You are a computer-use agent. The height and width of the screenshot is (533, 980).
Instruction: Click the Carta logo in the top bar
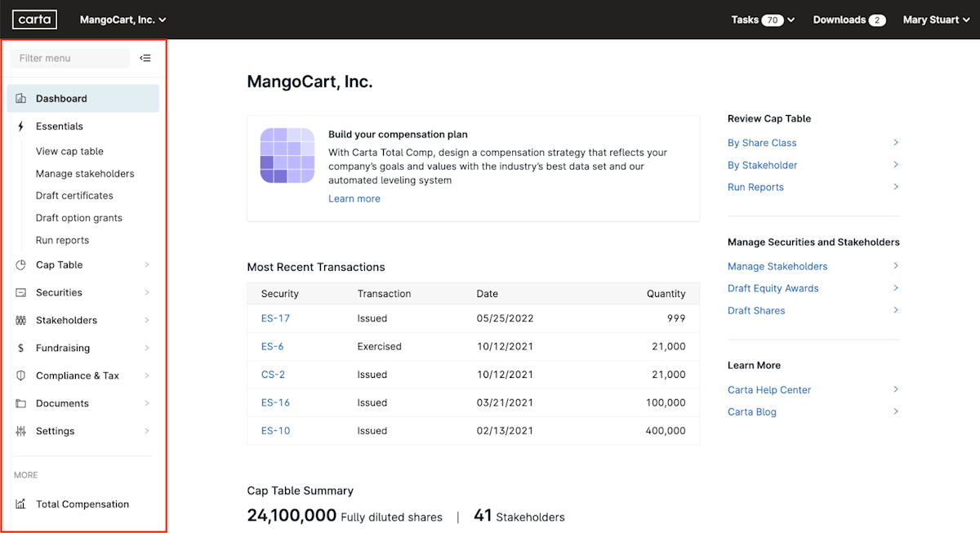(34, 19)
